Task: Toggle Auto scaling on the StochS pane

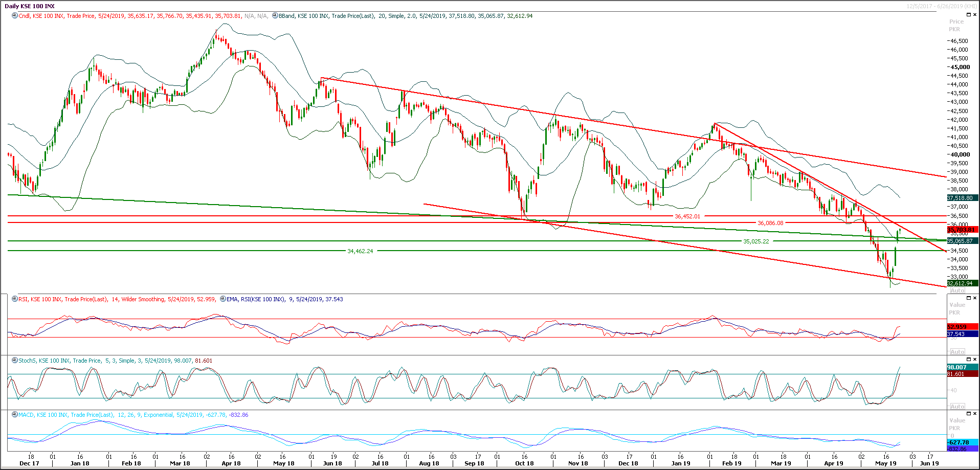Action: pyautogui.click(x=957, y=406)
